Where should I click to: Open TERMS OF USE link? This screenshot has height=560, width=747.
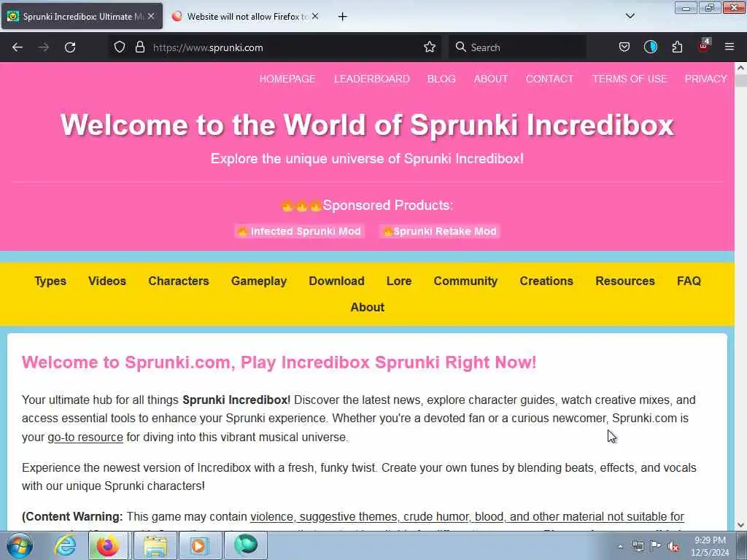coord(630,79)
